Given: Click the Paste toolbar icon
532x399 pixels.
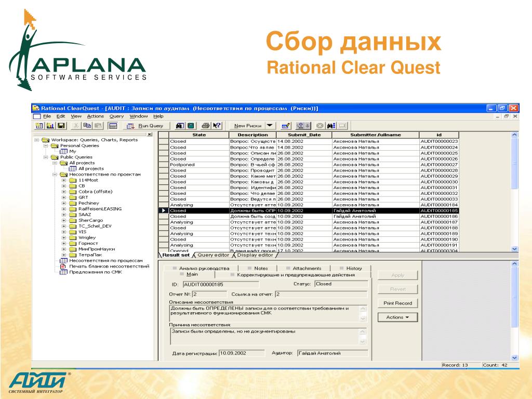Looking at the screenshot, I should [x=98, y=126].
